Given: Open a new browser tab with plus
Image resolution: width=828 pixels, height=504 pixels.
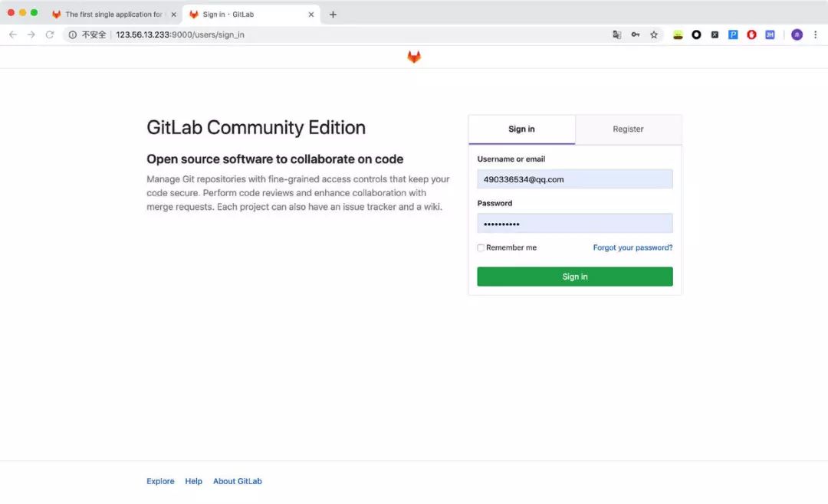Looking at the screenshot, I should coord(333,15).
